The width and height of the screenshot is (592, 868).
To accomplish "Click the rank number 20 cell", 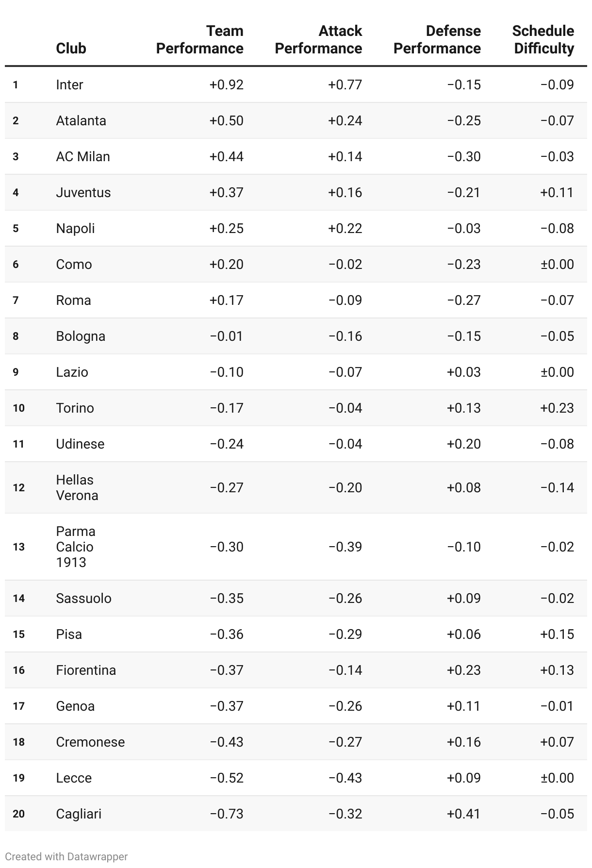I will point(18,814).
